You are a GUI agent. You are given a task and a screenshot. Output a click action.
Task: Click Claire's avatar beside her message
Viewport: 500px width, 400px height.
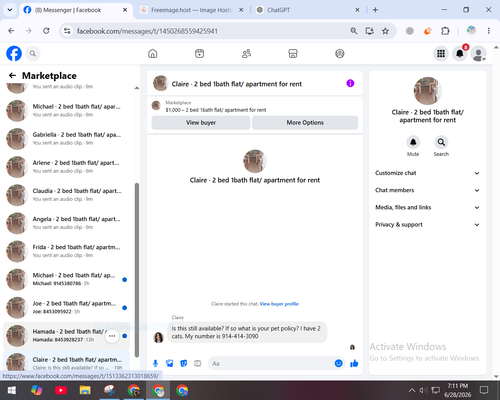click(158, 337)
